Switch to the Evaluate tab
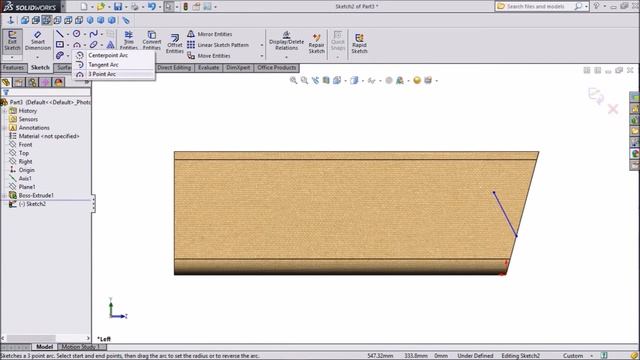The width and height of the screenshot is (640, 360). [209, 68]
